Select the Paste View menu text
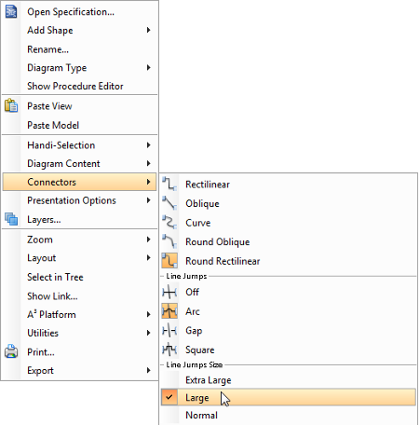The image size is (419, 425). click(x=50, y=106)
